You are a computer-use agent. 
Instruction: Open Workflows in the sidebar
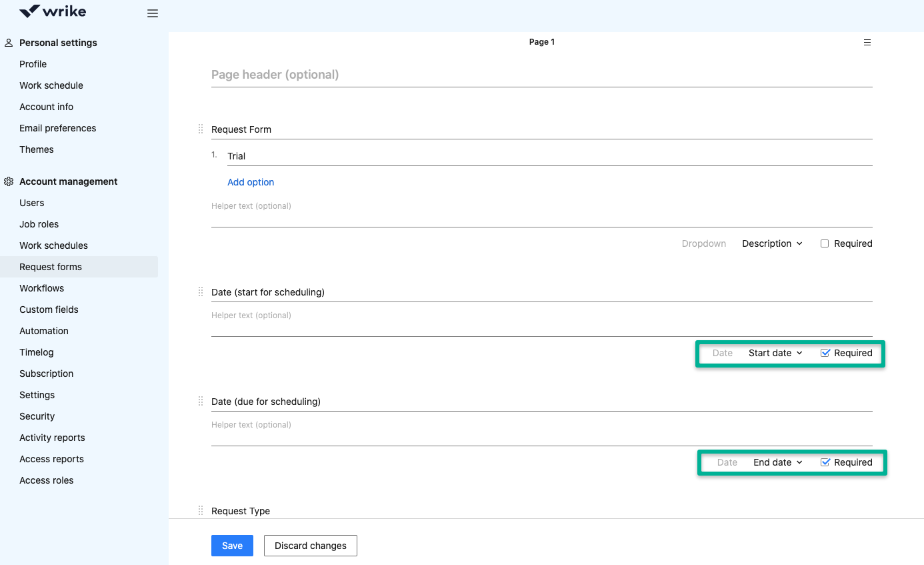[42, 288]
